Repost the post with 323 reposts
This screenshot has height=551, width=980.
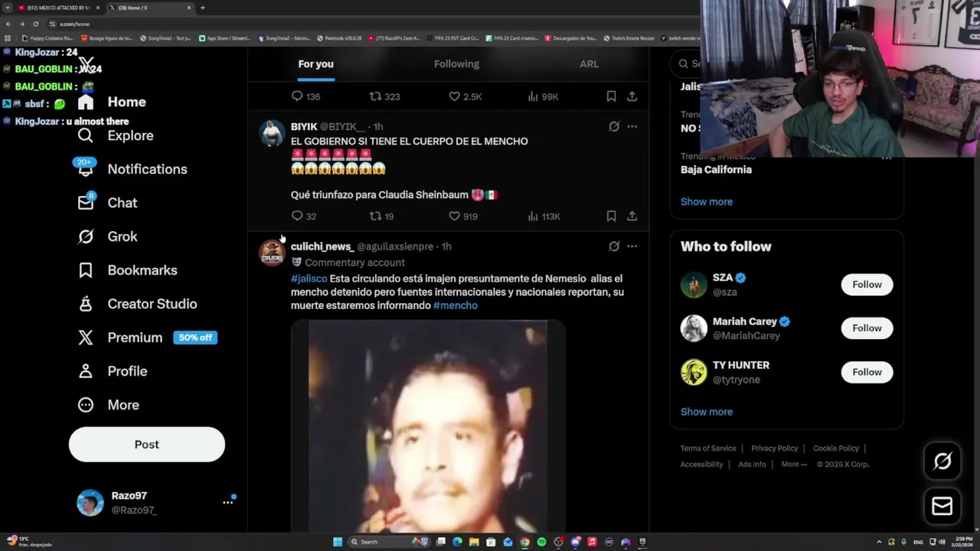coord(384,96)
